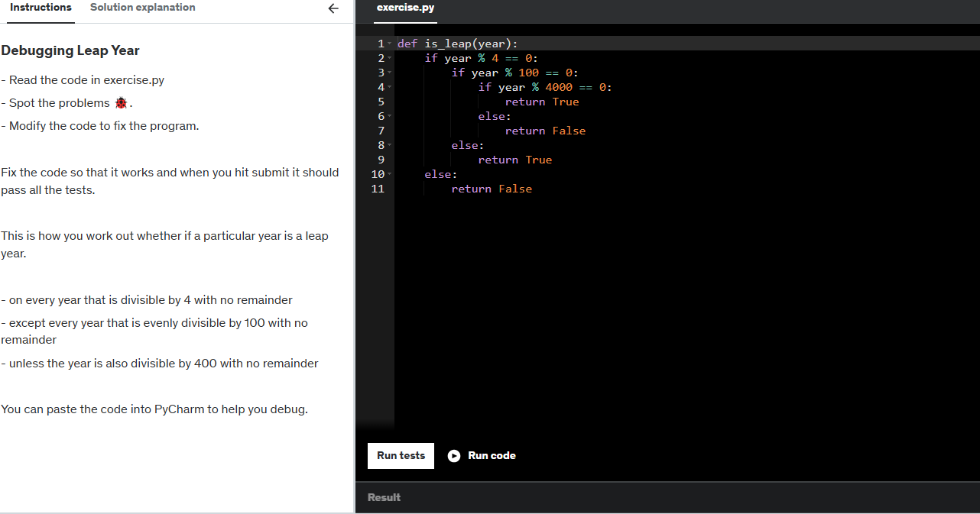
Task: Open the Solution explanation tab
Action: (142, 8)
